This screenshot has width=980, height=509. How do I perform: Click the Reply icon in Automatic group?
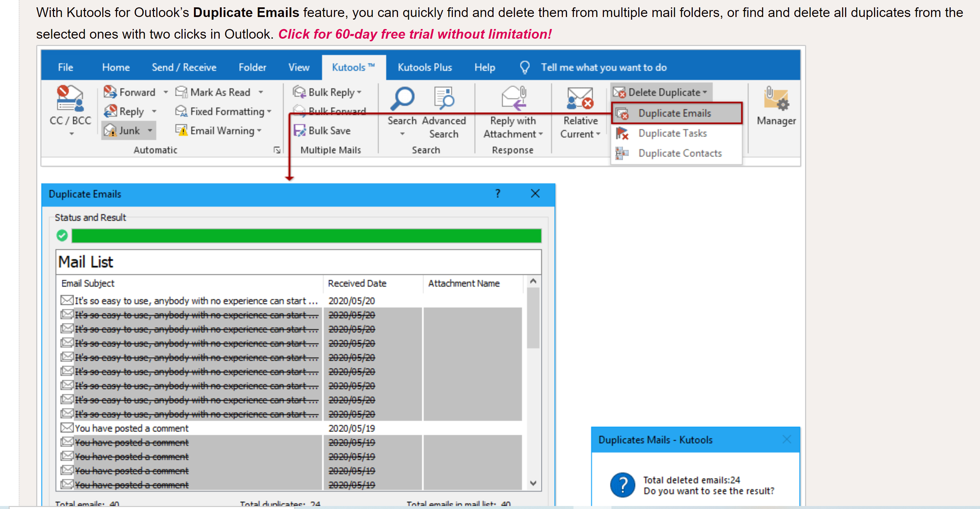pyautogui.click(x=110, y=111)
